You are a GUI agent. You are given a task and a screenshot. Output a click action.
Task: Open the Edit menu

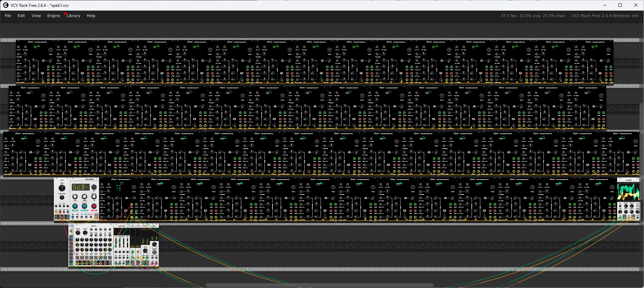[21, 16]
